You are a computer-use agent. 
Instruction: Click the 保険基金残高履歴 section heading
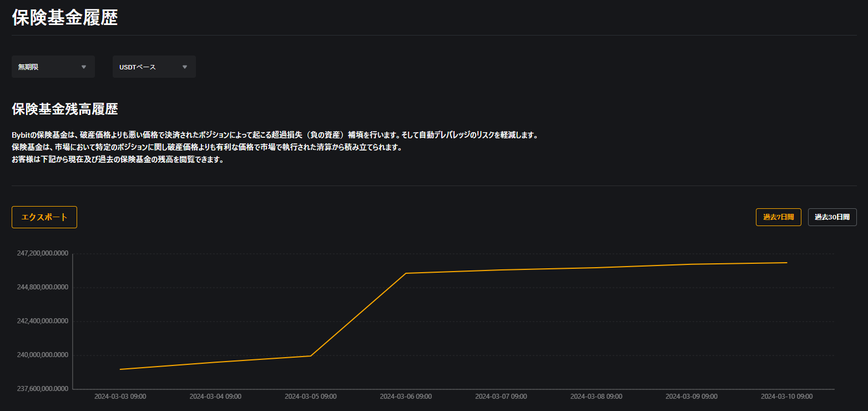click(64, 109)
